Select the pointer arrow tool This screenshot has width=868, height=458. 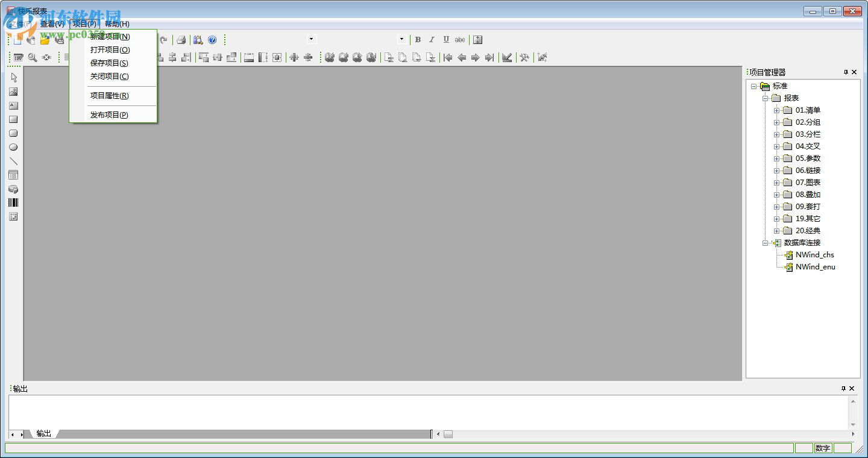coord(13,78)
